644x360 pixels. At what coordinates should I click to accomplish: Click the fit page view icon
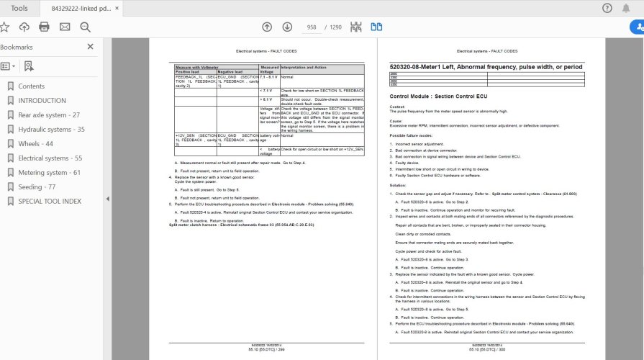[355, 27]
